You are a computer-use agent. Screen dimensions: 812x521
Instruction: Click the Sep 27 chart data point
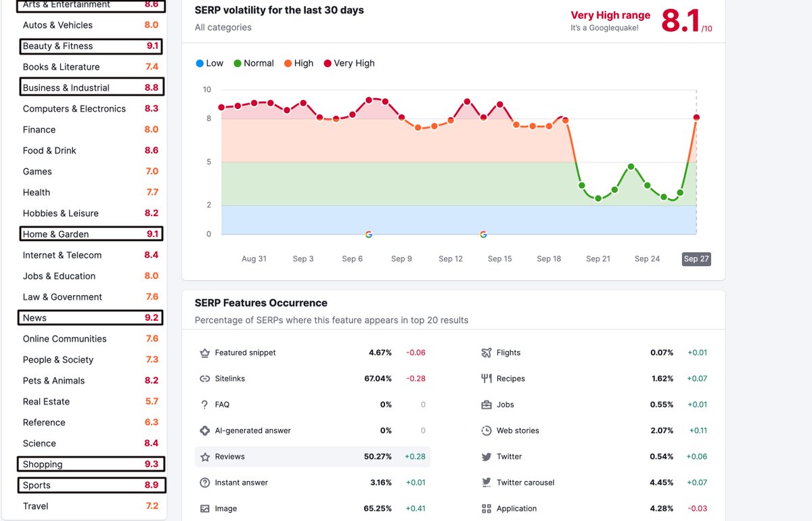coord(696,118)
